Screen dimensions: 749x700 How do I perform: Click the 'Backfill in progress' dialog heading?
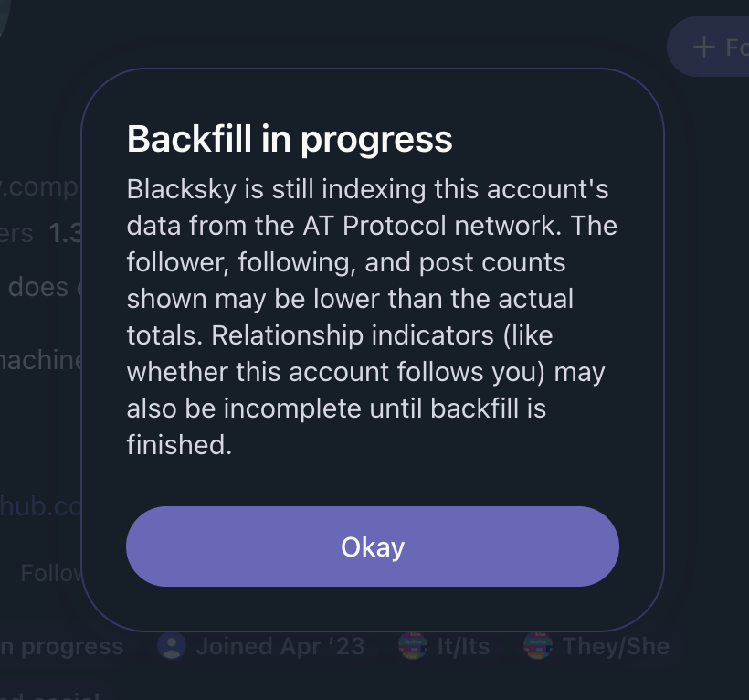click(290, 139)
